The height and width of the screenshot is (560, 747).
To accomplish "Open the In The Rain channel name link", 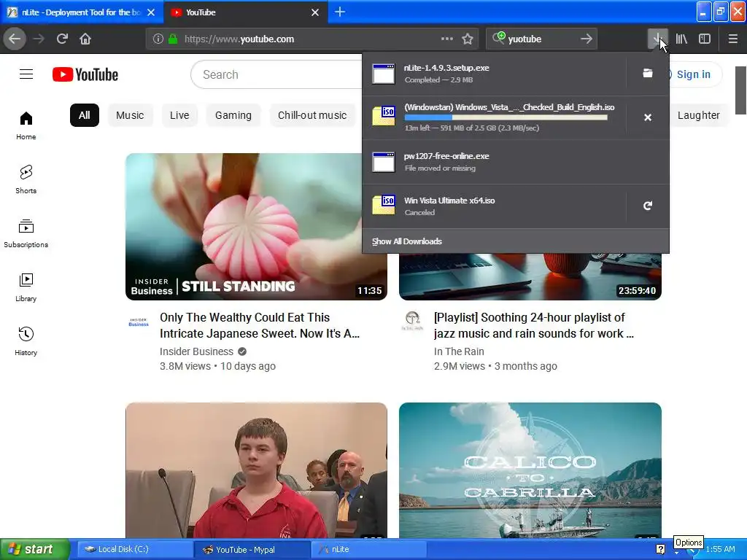I will click(459, 351).
